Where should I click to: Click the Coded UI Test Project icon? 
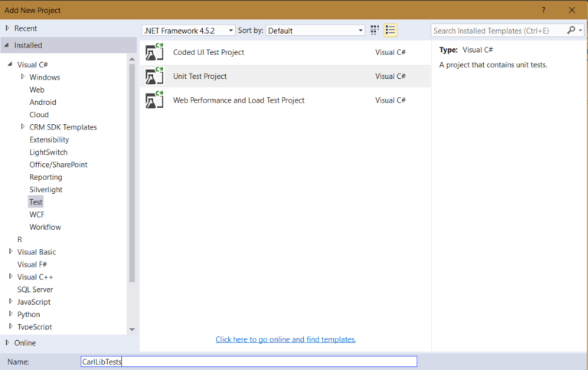(155, 52)
